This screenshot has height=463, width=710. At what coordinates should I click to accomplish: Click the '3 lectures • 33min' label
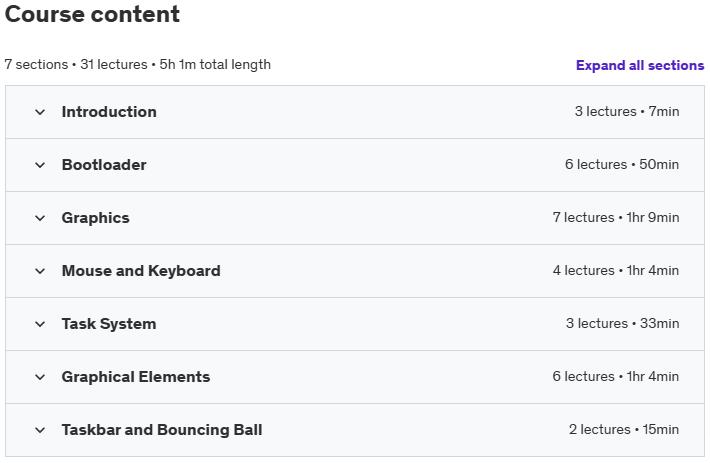[622, 323]
